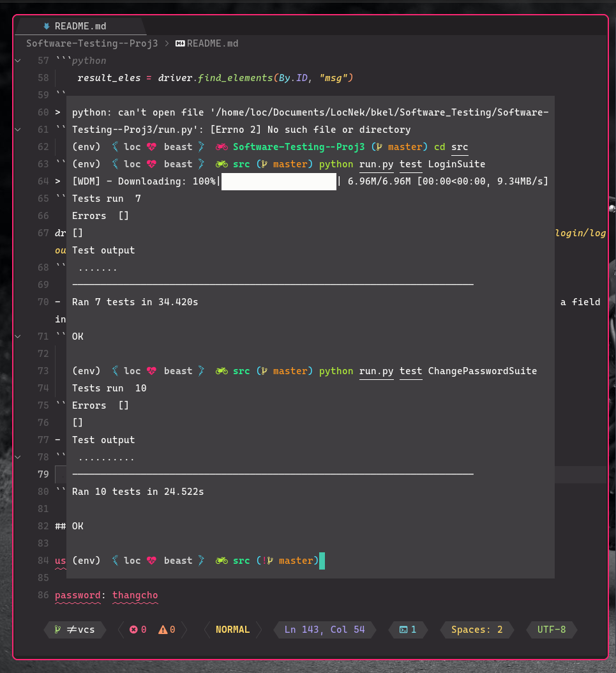Click the 'password' text on line 86
This screenshot has width=616, height=673.
[x=78, y=595]
